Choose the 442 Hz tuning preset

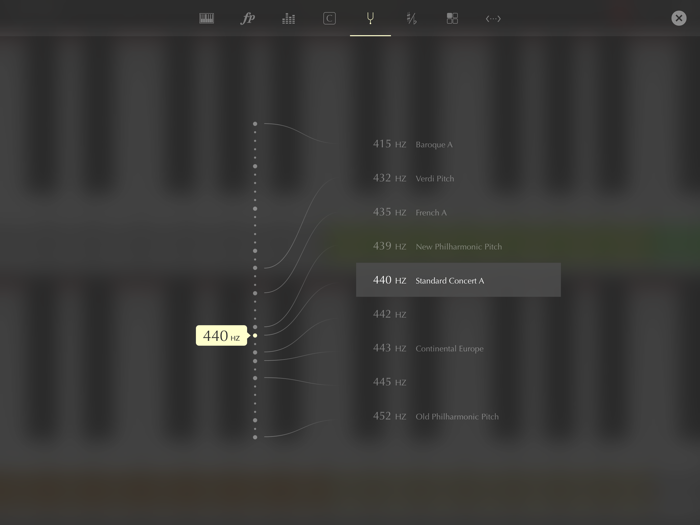(458, 314)
